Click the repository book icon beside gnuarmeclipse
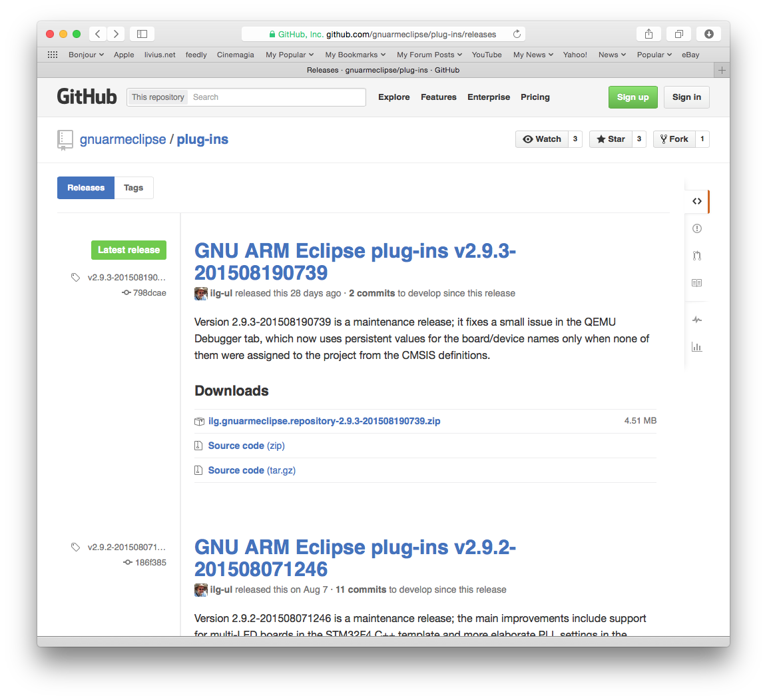The image size is (767, 700). point(65,140)
